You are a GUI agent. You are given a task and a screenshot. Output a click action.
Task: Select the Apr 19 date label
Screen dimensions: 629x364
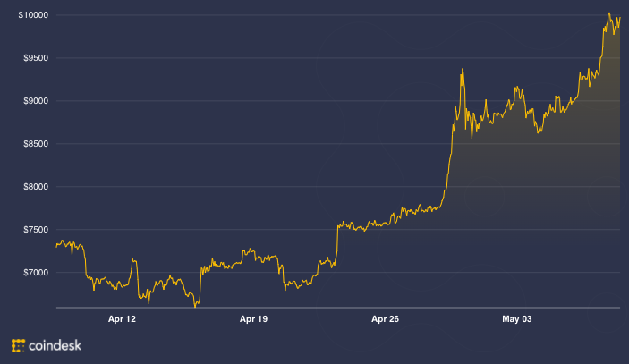click(255, 318)
